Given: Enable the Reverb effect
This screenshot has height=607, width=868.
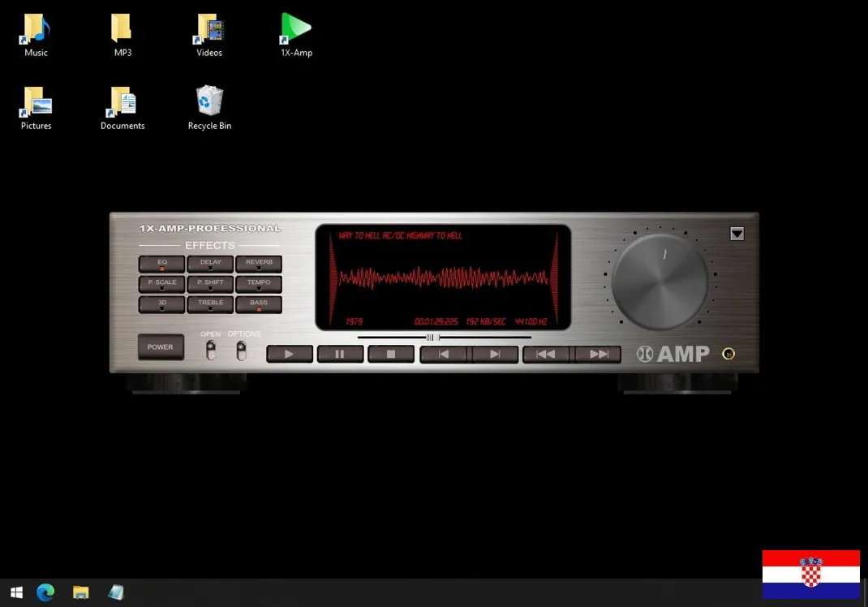Looking at the screenshot, I should 259,264.
